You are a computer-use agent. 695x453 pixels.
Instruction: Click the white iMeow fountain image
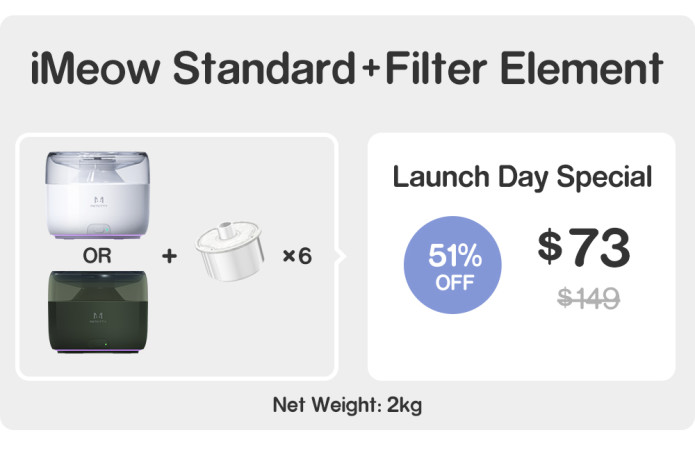coord(98,195)
